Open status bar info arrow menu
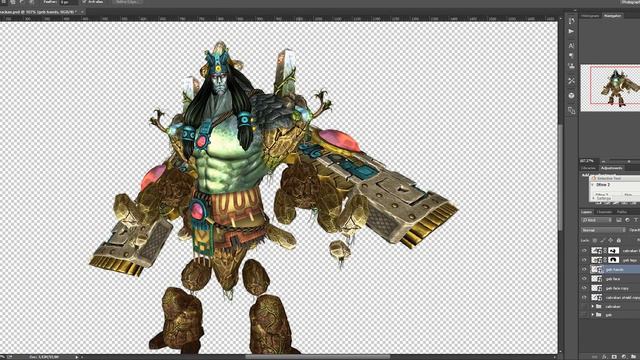This screenshot has width=640, height=360. (x=77, y=357)
